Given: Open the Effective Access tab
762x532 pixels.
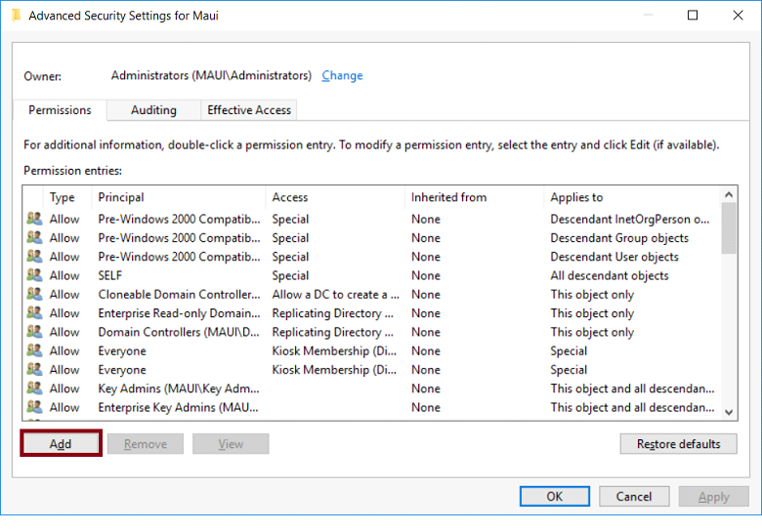Looking at the screenshot, I should [249, 110].
